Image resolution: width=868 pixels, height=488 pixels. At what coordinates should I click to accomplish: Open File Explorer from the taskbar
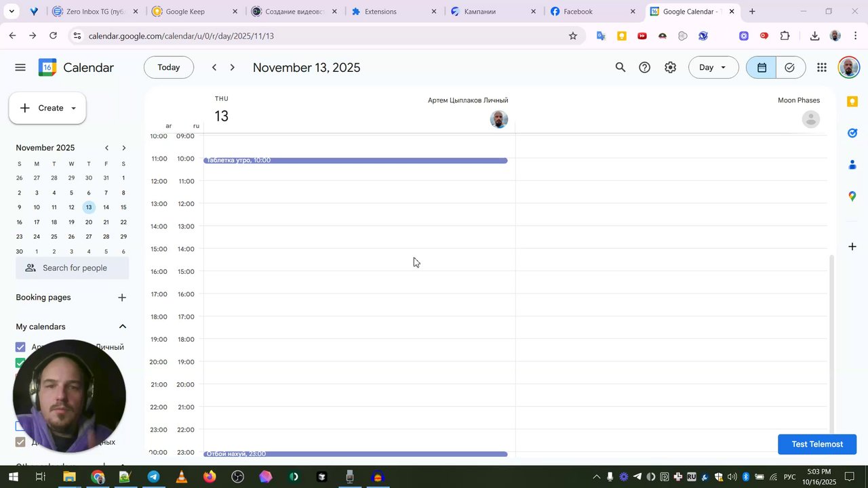tap(69, 477)
